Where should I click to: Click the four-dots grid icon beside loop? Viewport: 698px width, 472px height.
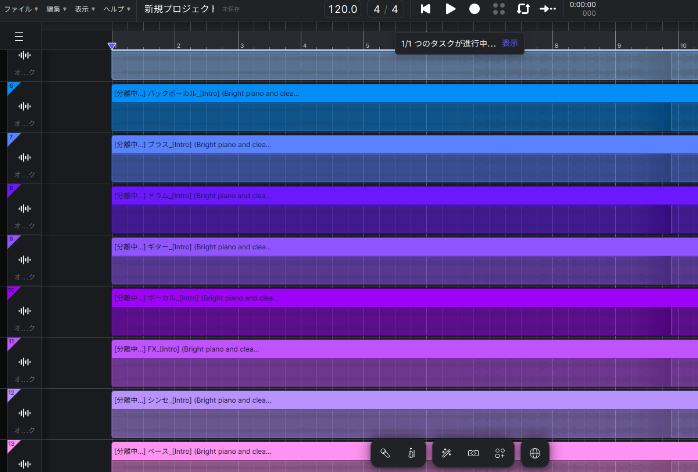[x=499, y=9]
